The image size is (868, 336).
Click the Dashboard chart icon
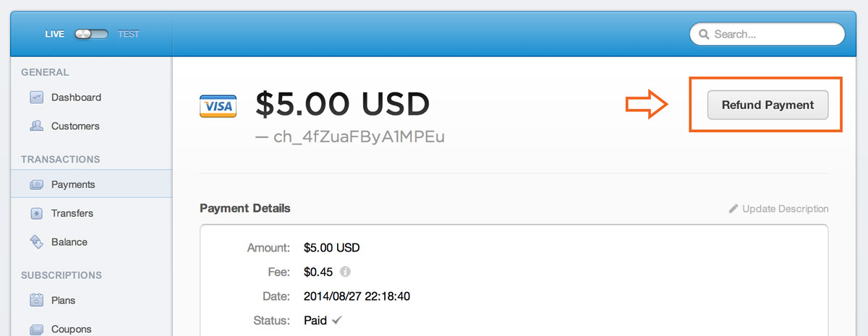[x=36, y=98]
